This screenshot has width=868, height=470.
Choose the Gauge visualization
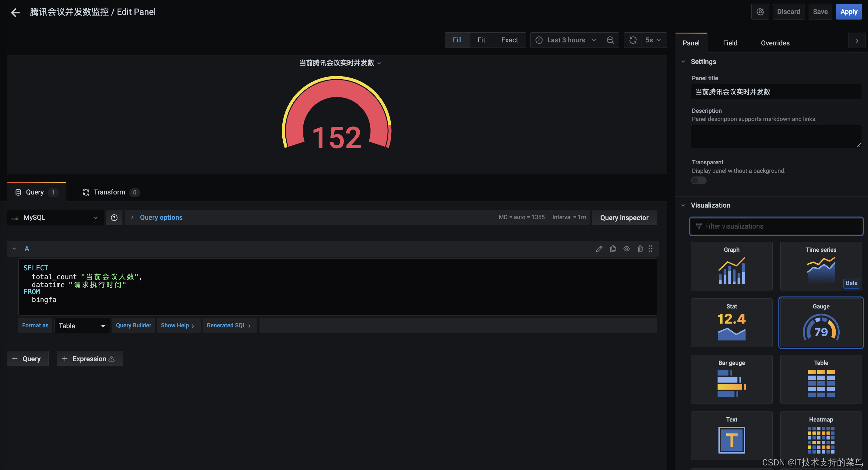[x=821, y=323]
